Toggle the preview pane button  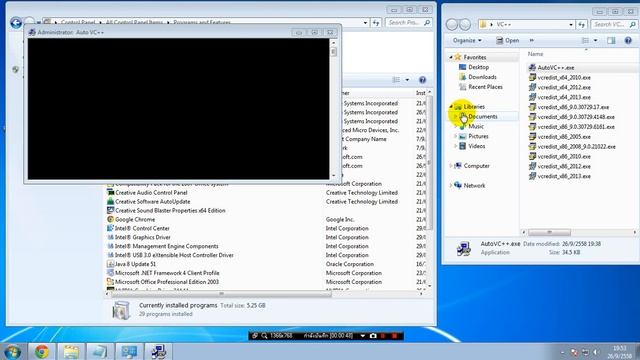tap(611, 40)
